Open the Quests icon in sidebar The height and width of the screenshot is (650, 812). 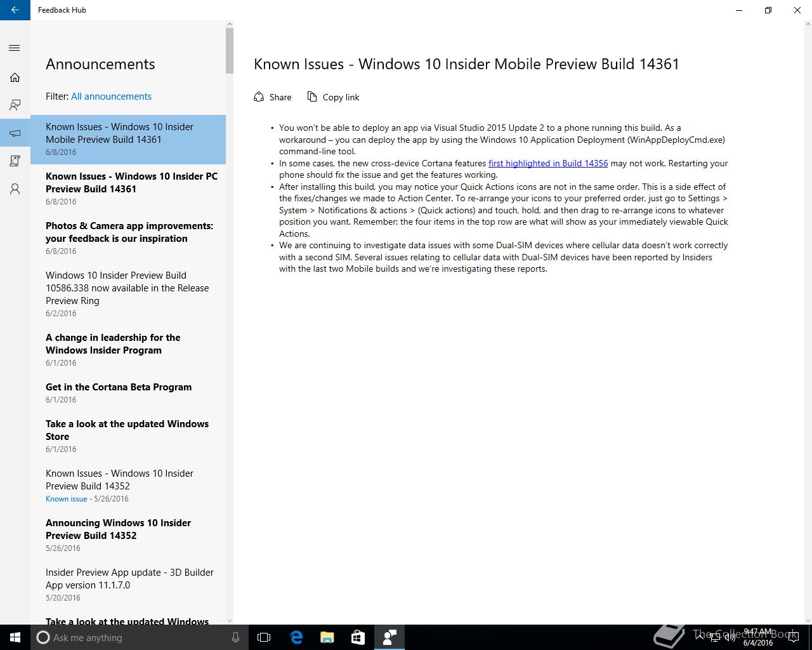point(15,161)
